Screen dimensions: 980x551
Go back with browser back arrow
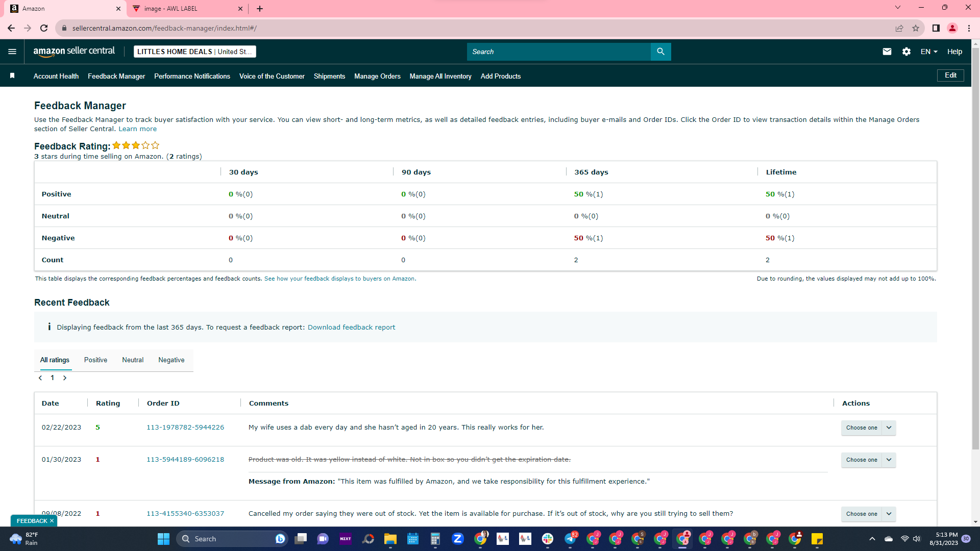[11, 28]
